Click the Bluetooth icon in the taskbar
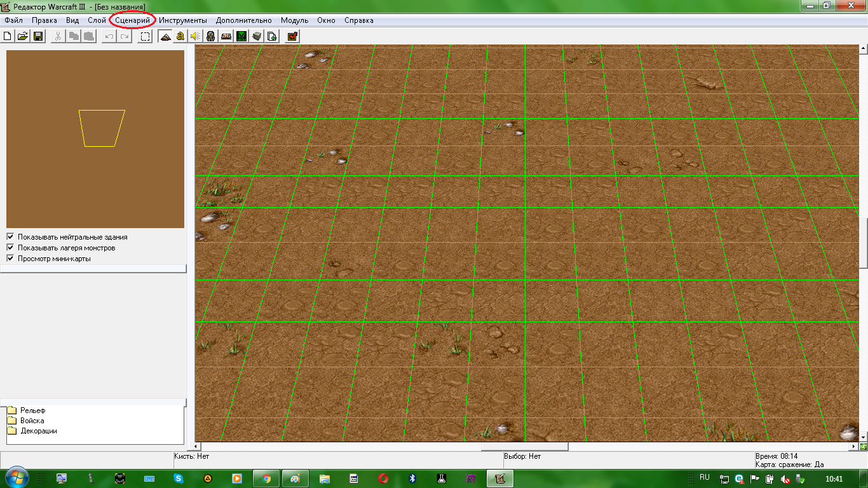Image resolution: width=868 pixels, height=488 pixels. click(x=412, y=478)
